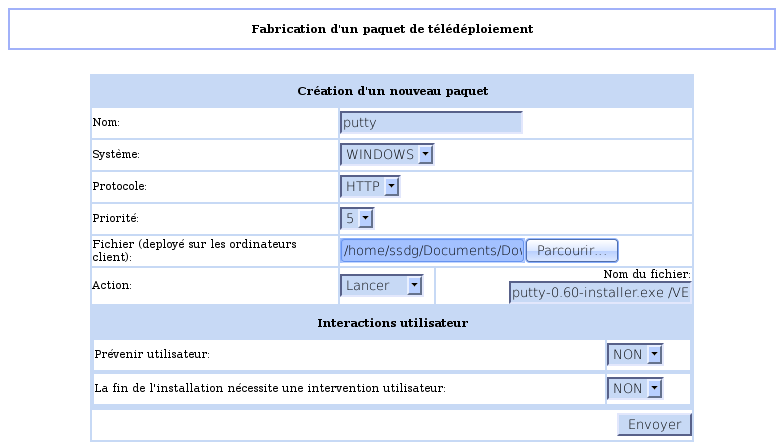The height and width of the screenshot is (448, 781).
Task: Expand the Action dropdown showing Lancer
Action: pyautogui.click(x=381, y=286)
